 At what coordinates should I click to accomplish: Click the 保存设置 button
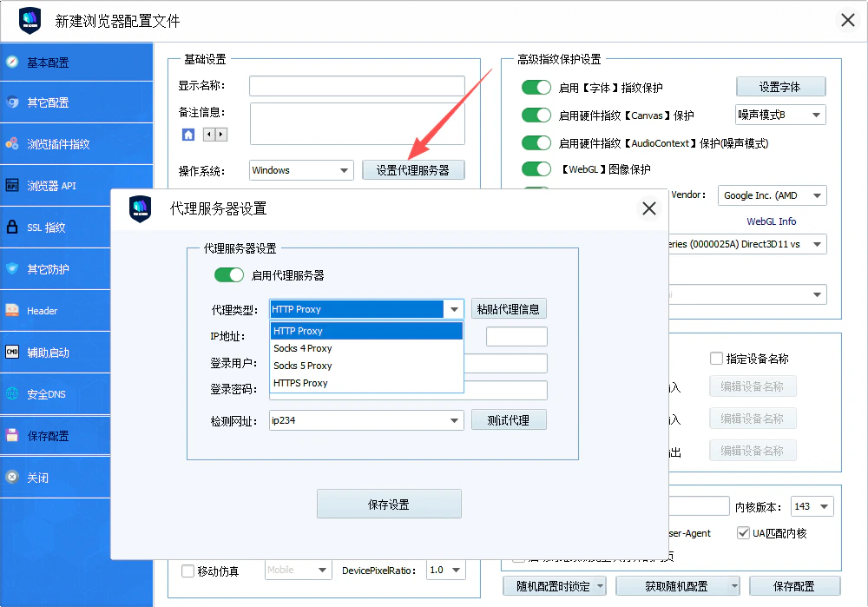pyautogui.click(x=389, y=504)
